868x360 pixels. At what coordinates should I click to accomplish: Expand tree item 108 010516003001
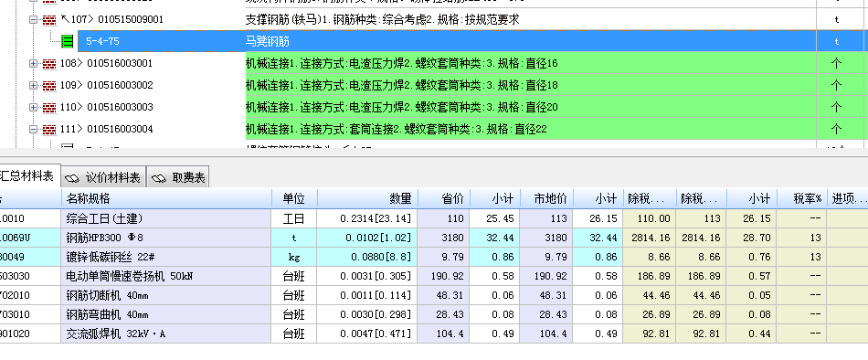[33, 64]
